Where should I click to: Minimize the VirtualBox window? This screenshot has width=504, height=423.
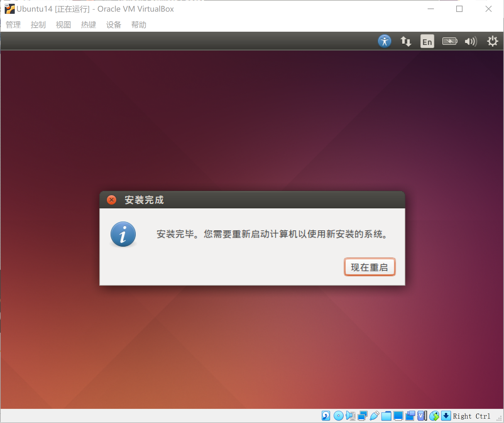tap(431, 9)
